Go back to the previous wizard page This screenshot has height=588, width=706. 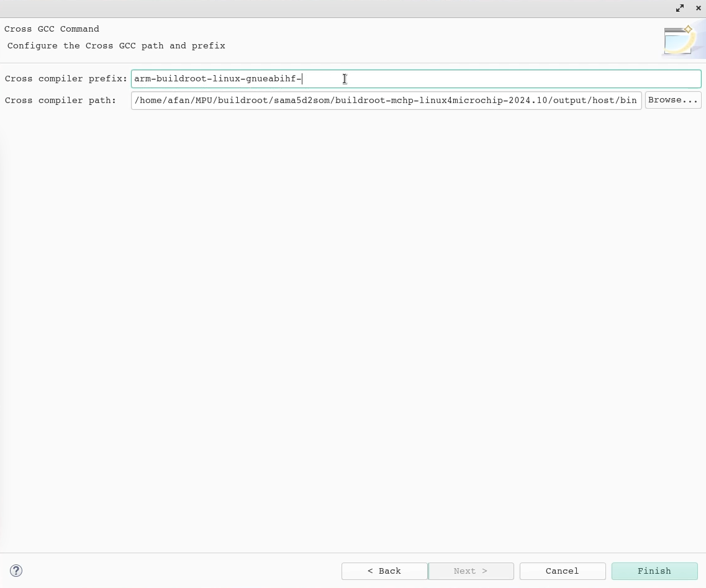click(x=384, y=571)
